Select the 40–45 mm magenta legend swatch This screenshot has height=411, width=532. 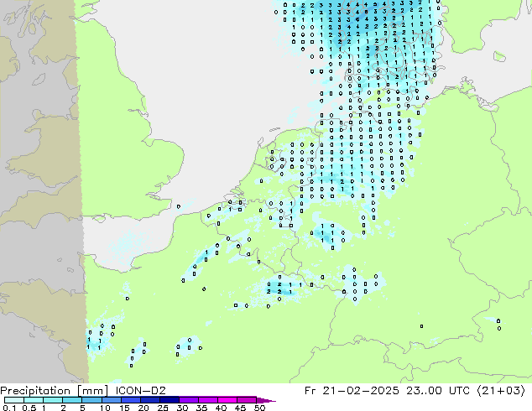[x=227, y=400]
